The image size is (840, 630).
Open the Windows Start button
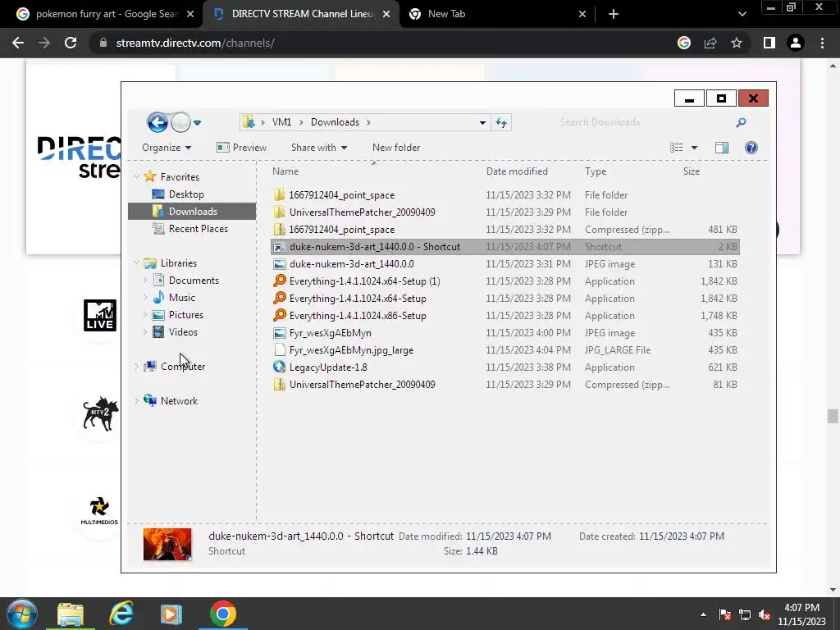pyautogui.click(x=22, y=614)
